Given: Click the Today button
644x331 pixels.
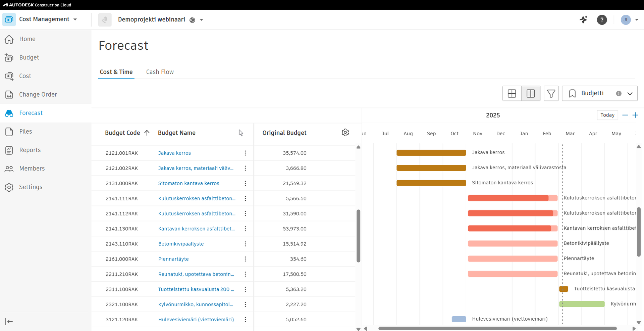Looking at the screenshot, I should tap(607, 115).
